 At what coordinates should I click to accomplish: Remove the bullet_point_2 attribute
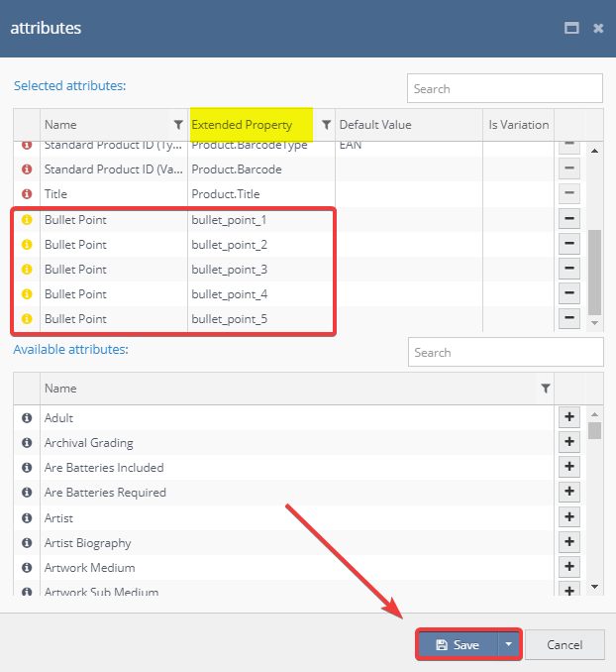point(569,244)
